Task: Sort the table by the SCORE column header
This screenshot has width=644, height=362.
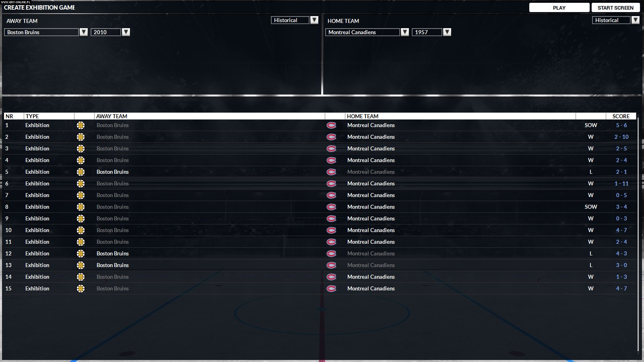Action: point(621,116)
